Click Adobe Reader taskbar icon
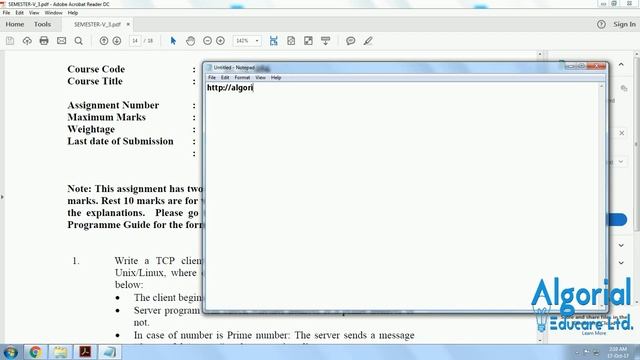640x360 pixels. point(85,352)
